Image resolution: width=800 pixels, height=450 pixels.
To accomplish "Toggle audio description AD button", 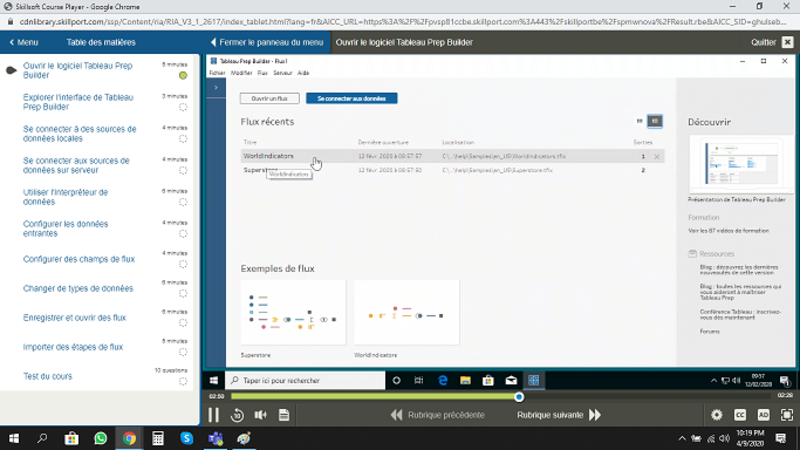I will click(764, 415).
